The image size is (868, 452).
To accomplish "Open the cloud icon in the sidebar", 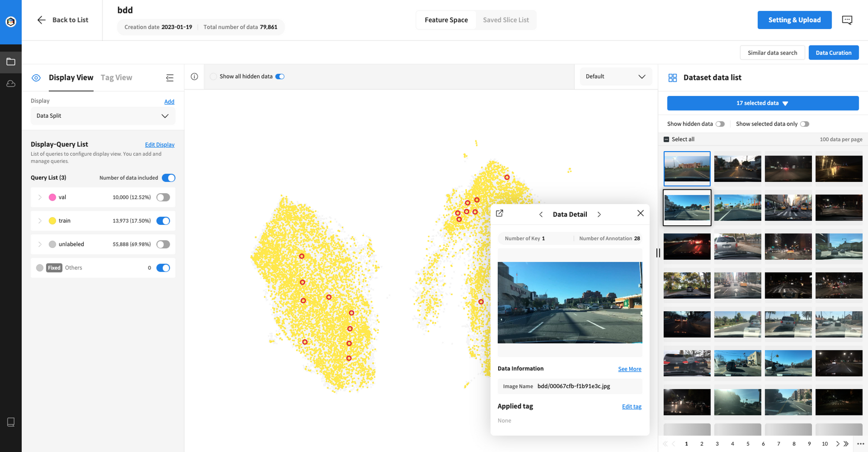I will click(11, 83).
